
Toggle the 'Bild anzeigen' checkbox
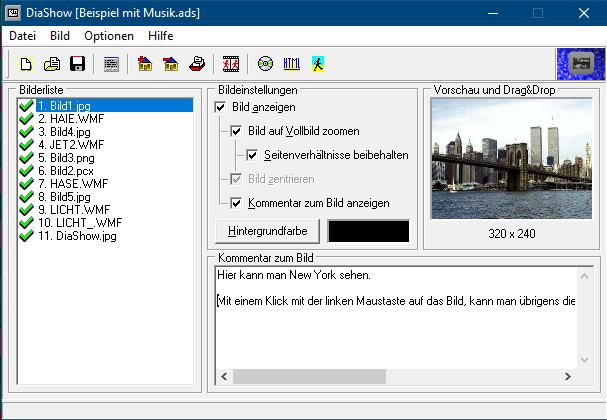(x=221, y=106)
